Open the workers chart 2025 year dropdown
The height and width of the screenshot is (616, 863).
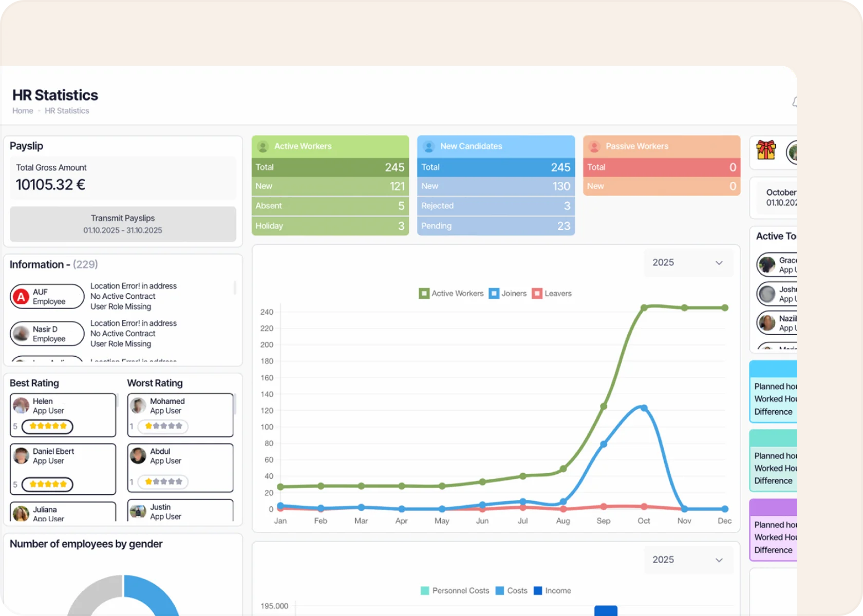coord(688,263)
